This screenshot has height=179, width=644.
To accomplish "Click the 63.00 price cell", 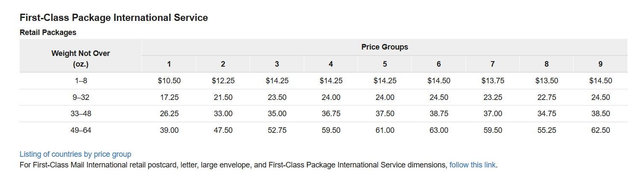I will click(x=439, y=130).
